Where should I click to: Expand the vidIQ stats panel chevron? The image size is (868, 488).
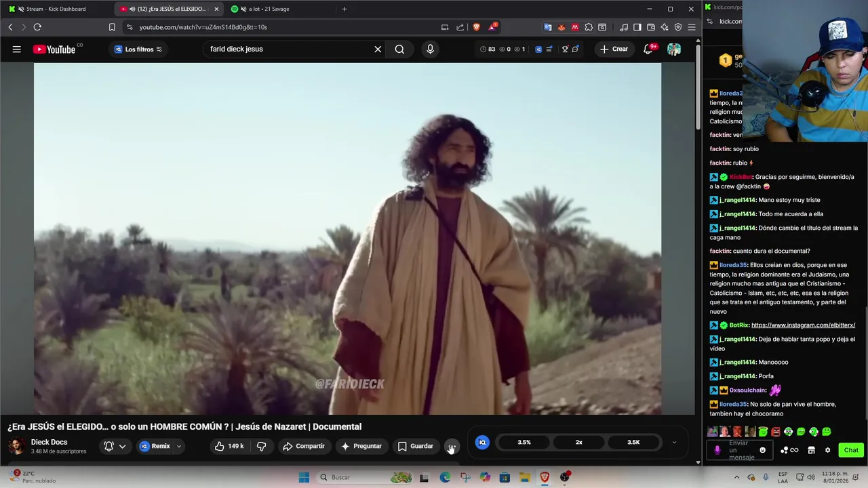pyautogui.click(x=674, y=442)
